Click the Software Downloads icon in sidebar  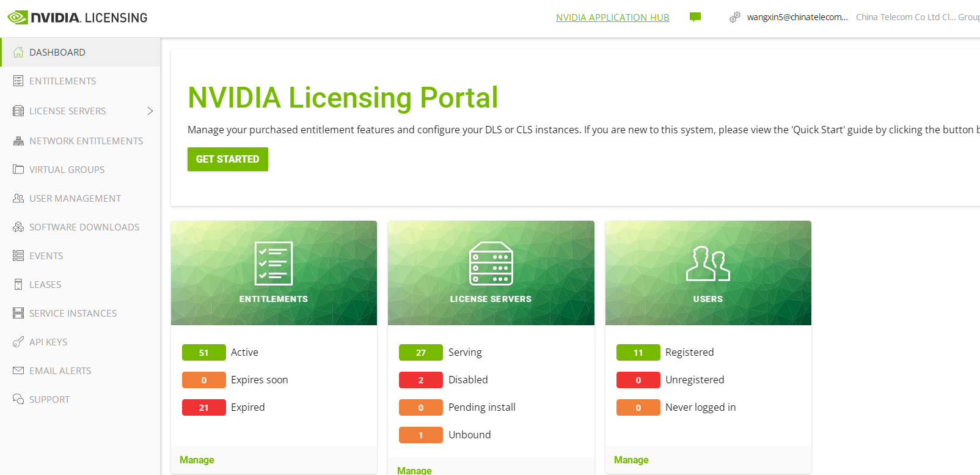click(18, 227)
